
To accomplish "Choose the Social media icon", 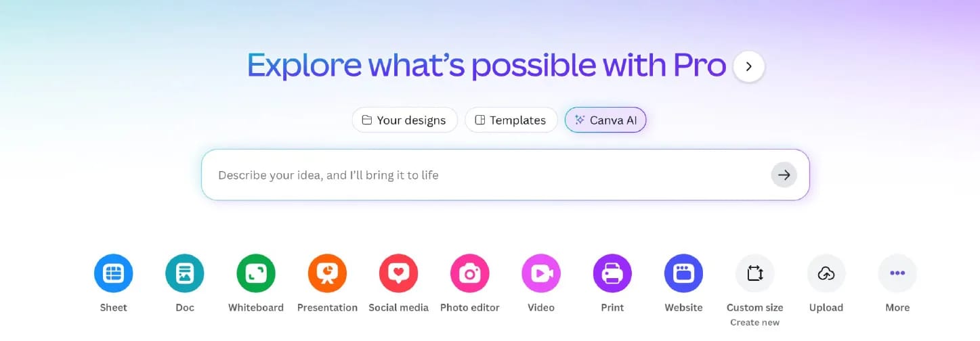I will click(x=398, y=273).
